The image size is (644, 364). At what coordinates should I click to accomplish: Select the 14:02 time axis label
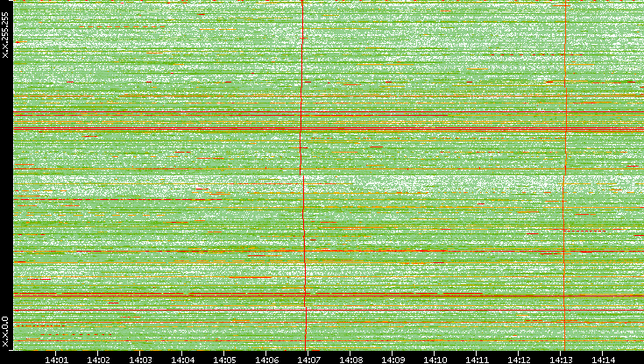click(x=98, y=360)
